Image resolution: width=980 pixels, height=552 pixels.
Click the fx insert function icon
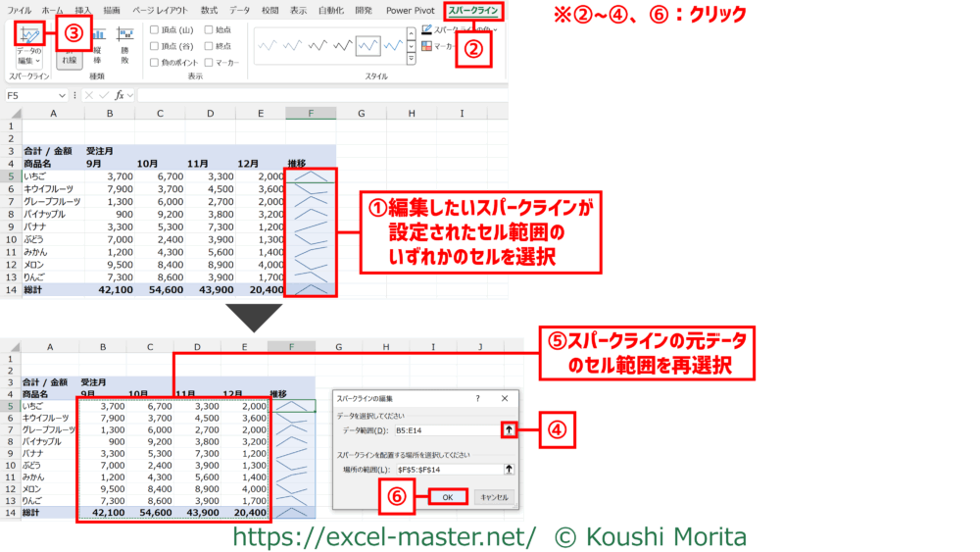point(120,95)
